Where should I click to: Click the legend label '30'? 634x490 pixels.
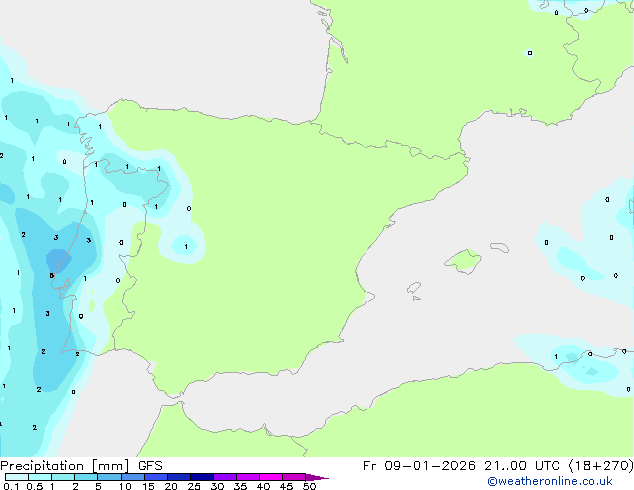pyautogui.click(x=217, y=486)
